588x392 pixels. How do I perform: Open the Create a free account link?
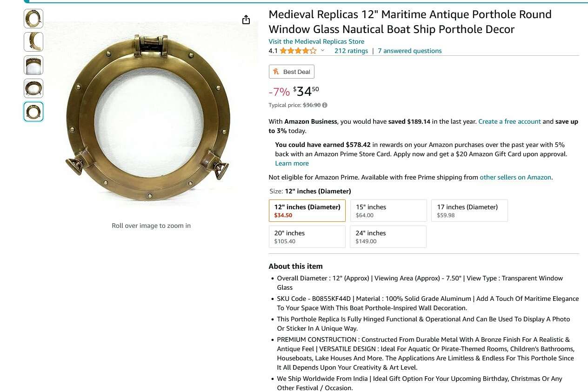pyautogui.click(x=509, y=121)
